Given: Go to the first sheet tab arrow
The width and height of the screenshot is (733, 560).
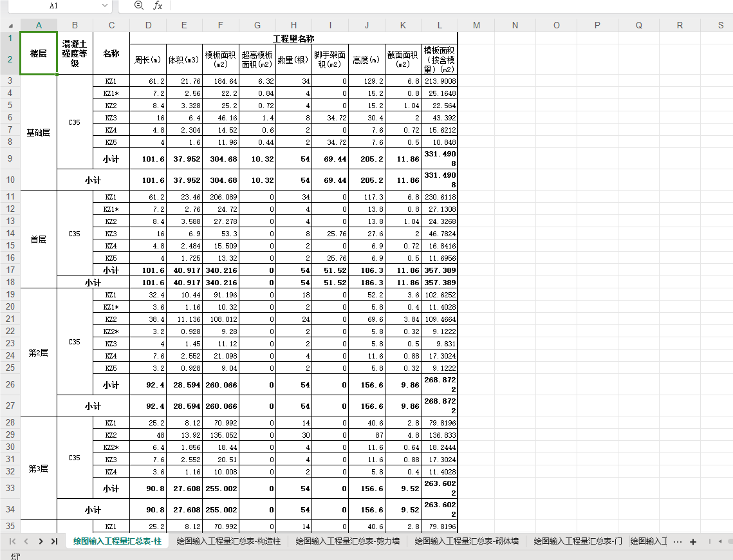Looking at the screenshot, I should (13, 541).
